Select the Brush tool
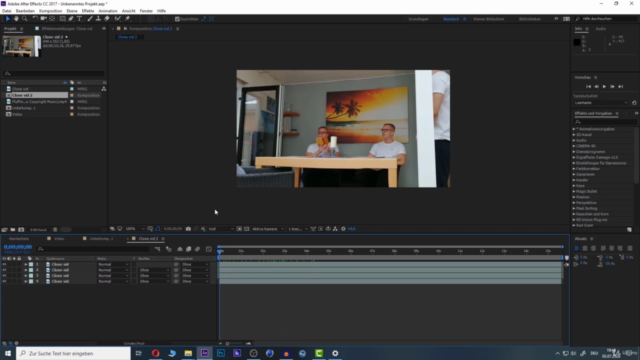This screenshot has width=640, height=360. coord(90,19)
